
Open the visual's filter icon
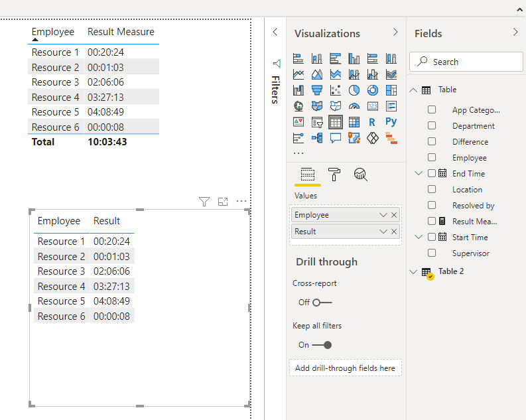[x=204, y=201]
